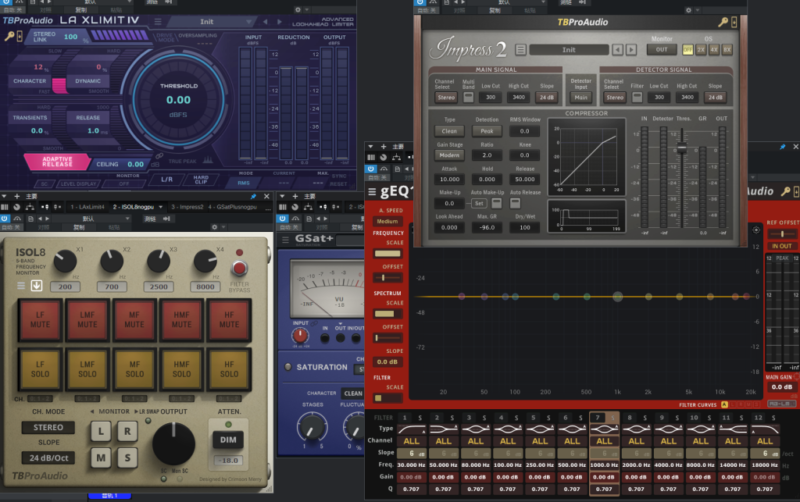This screenshot has width=800, height=502.
Task: Toggle Filter Bypass button in ISOL8
Action: pos(239,269)
